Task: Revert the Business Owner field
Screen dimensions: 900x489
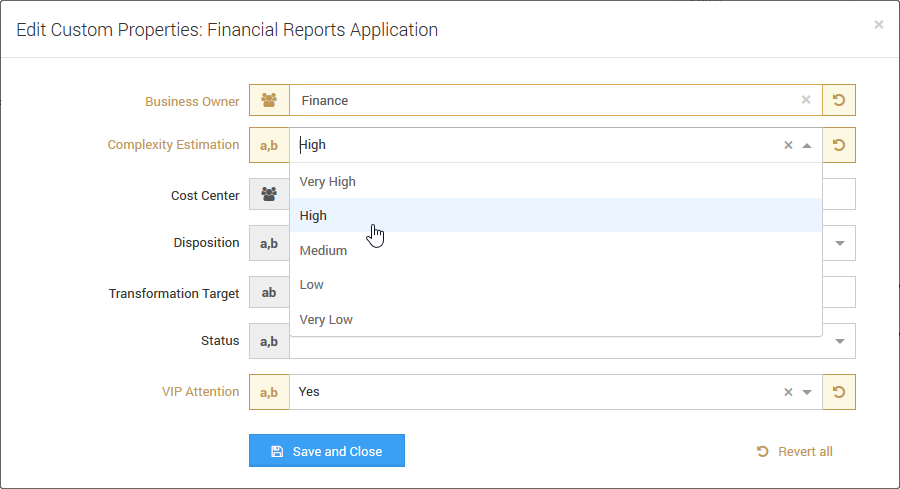Action: 839,100
